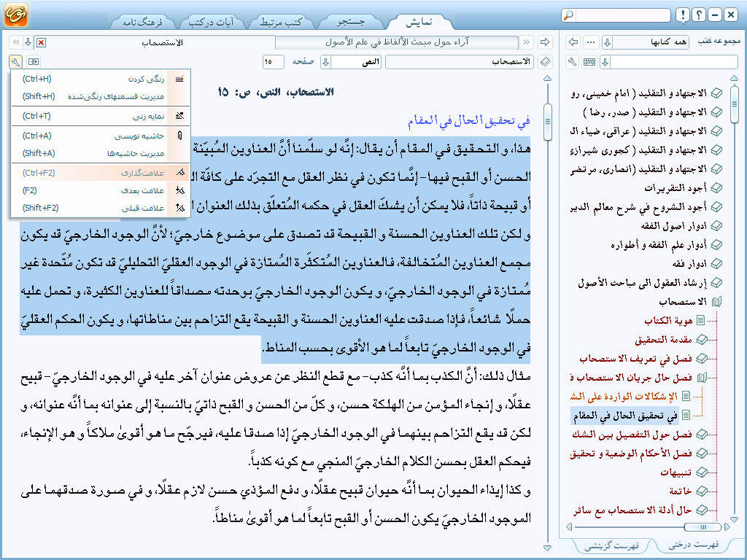
Task: Click the ellipsis button beside همه کتابها
Action: click(x=591, y=42)
